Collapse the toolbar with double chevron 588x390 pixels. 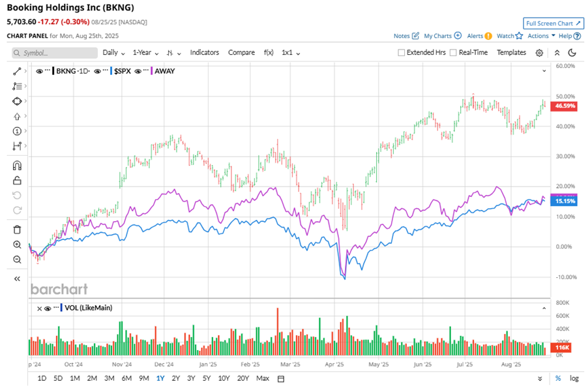click(x=557, y=53)
